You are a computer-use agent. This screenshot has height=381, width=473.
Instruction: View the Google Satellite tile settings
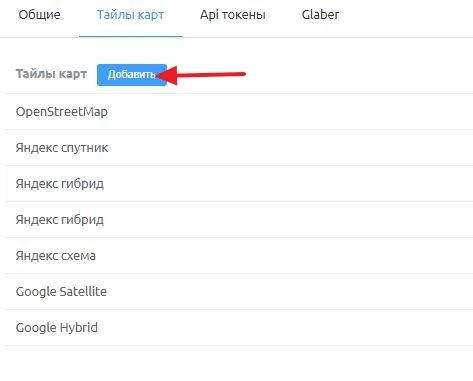239,292
